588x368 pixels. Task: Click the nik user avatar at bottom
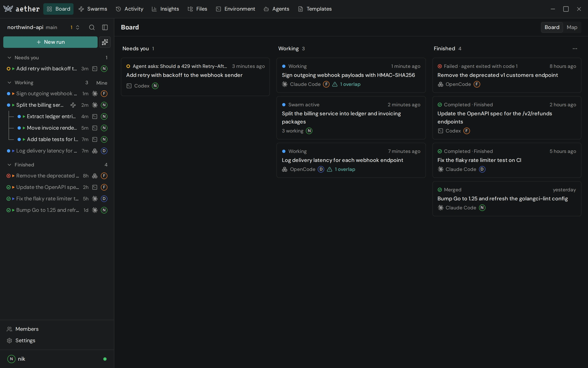11,359
